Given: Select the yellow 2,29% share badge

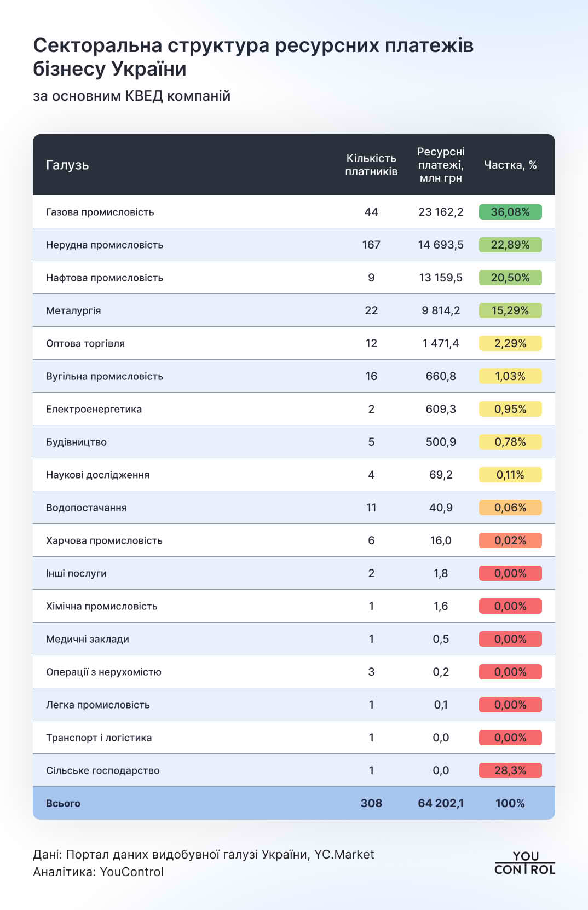Looking at the screenshot, I should pos(510,343).
